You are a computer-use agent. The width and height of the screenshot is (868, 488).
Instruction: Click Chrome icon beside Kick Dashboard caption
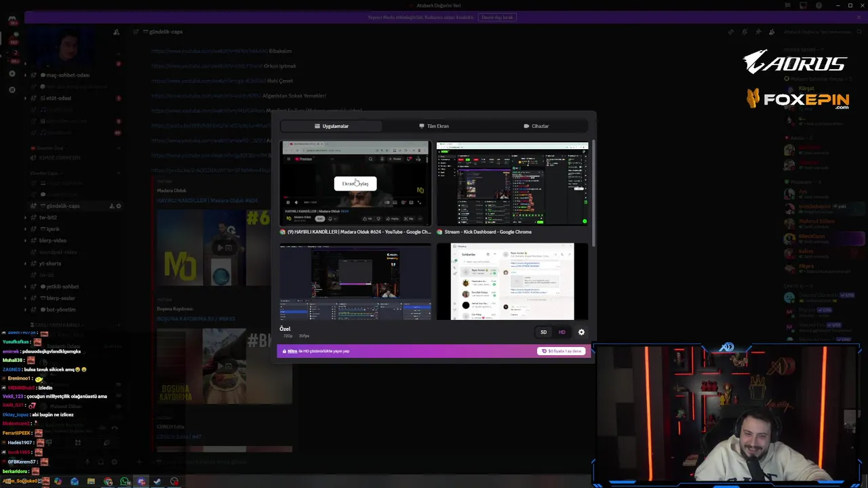(x=440, y=232)
